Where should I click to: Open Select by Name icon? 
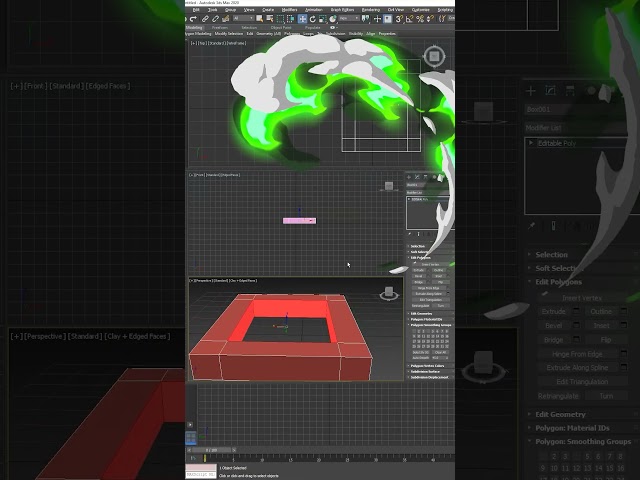[269, 19]
